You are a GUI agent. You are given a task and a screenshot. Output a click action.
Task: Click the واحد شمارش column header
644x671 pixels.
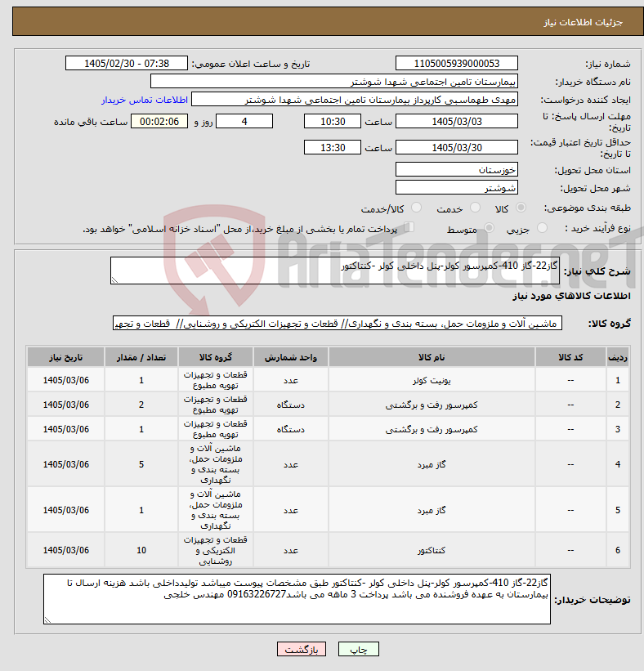291,357
